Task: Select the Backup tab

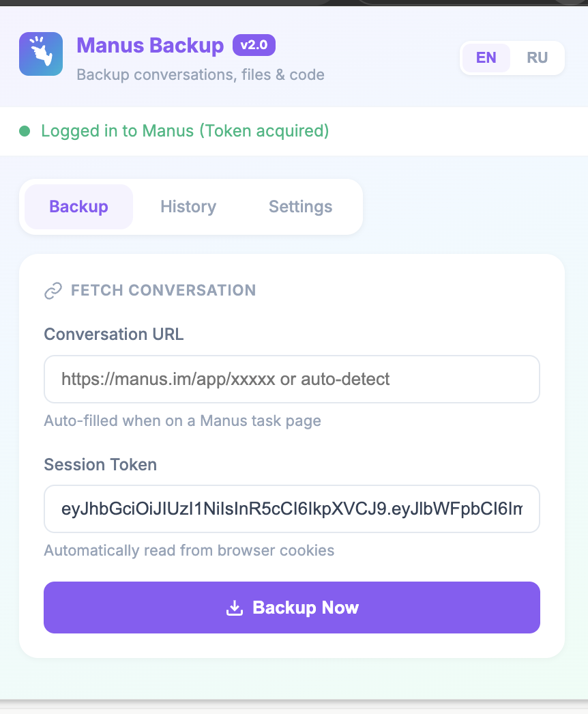Action: pyautogui.click(x=78, y=207)
